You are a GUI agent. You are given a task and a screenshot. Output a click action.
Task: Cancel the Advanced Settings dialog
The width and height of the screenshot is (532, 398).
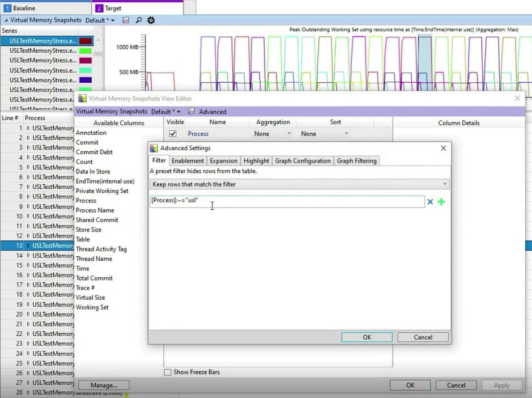pos(423,337)
